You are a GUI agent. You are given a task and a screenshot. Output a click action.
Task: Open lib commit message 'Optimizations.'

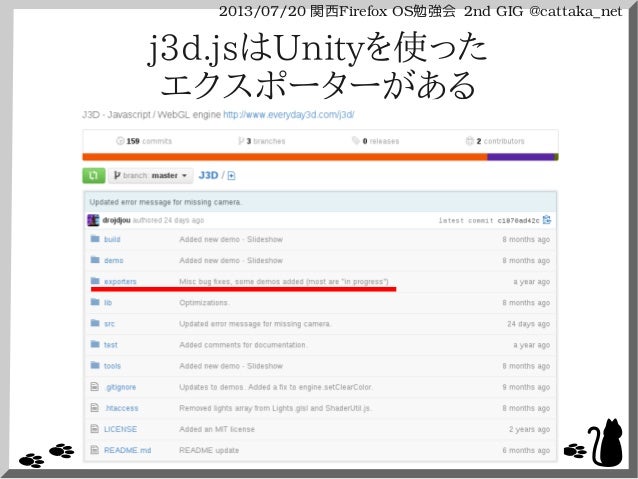(x=204, y=303)
